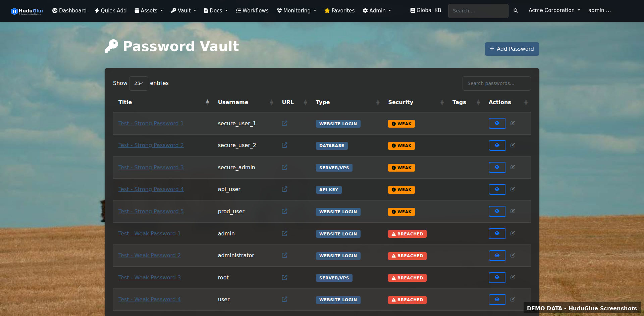Screen dimensions: 644x316
Task: Open the Acme Corporation organization switcher
Action: click(553, 10)
